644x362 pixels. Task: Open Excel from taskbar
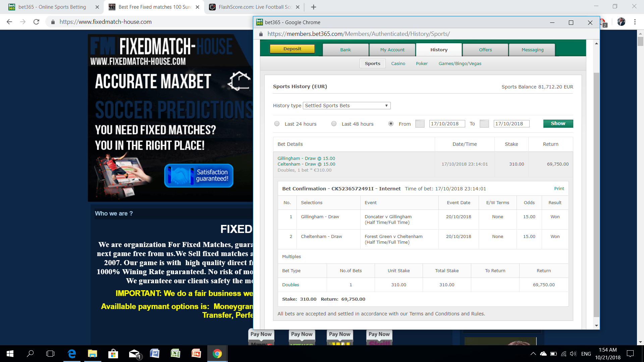175,354
